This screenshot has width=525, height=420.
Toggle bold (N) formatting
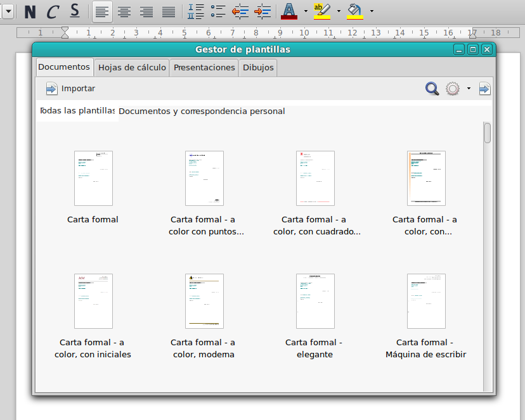pyautogui.click(x=30, y=11)
